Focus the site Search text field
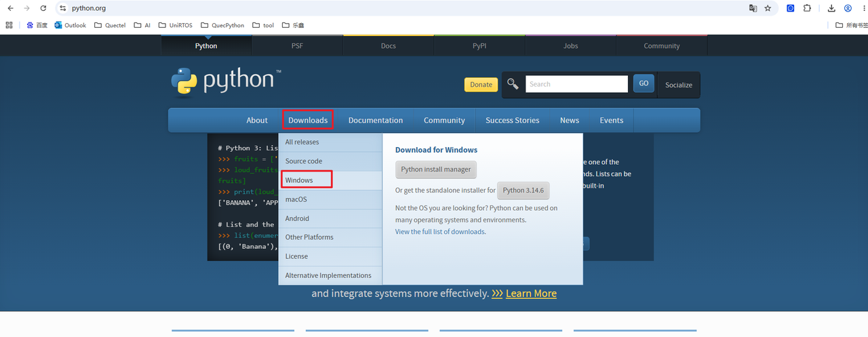This screenshot has height=337, width=868. tap(577, 84)
